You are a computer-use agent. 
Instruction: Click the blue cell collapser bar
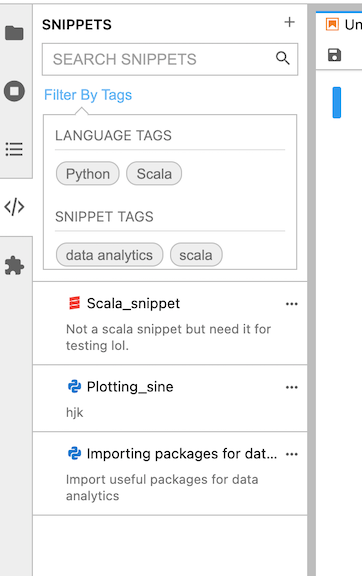click(x=337, y=102)
